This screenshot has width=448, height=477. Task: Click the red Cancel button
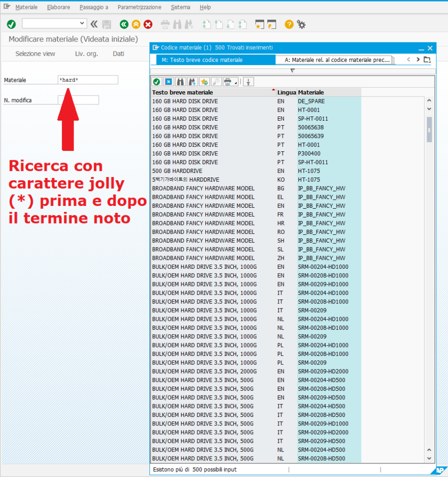(148, 24)
